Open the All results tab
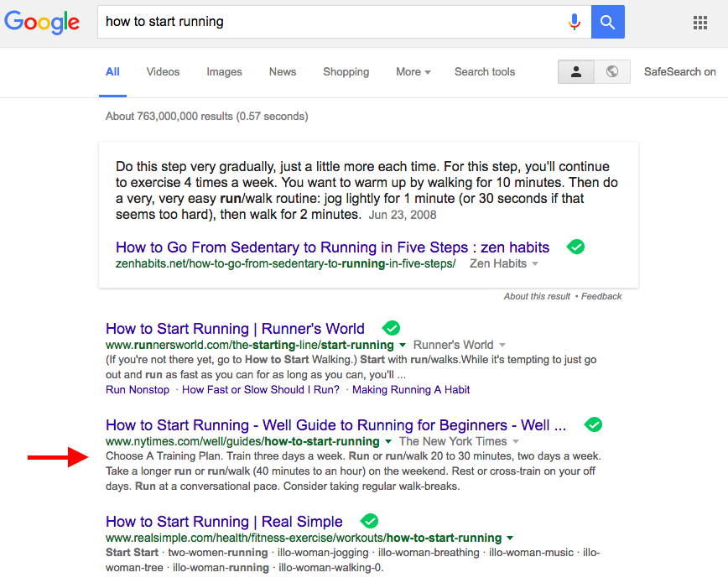 [x=112, y=72]
